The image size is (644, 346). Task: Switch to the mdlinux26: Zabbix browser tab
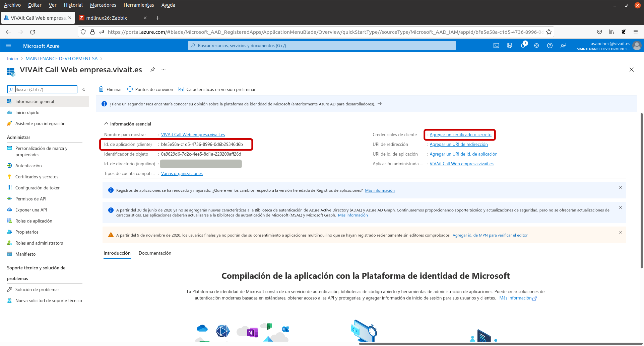click(x=113, y=18)
